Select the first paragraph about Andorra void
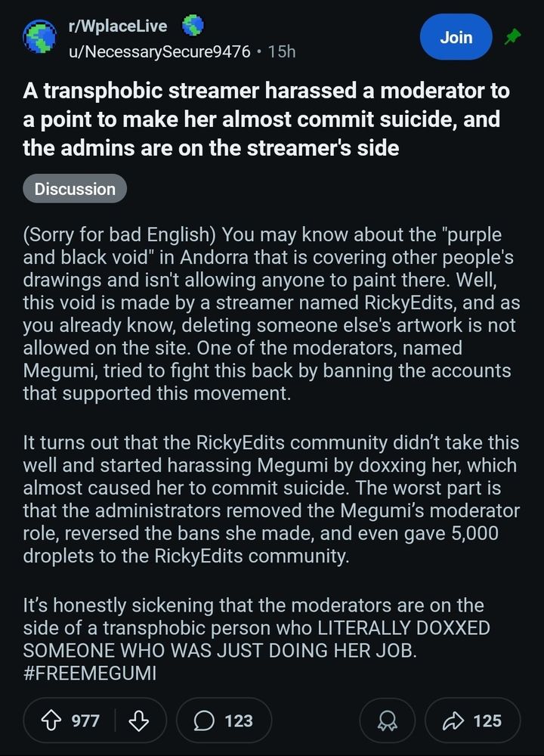Image resolution: width=544 pixels, height=756 pixels. pyautogui.click(x=271, y=314)
